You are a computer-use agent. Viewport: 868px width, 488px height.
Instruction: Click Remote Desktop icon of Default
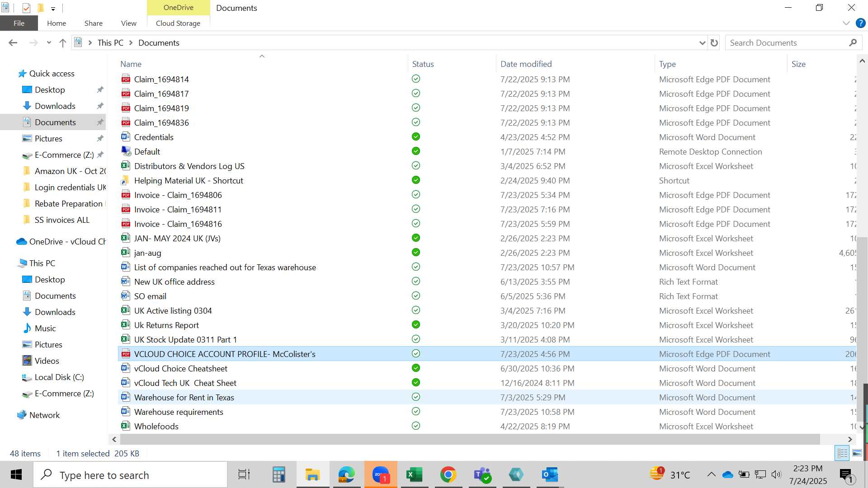click(x=126, y=151)
